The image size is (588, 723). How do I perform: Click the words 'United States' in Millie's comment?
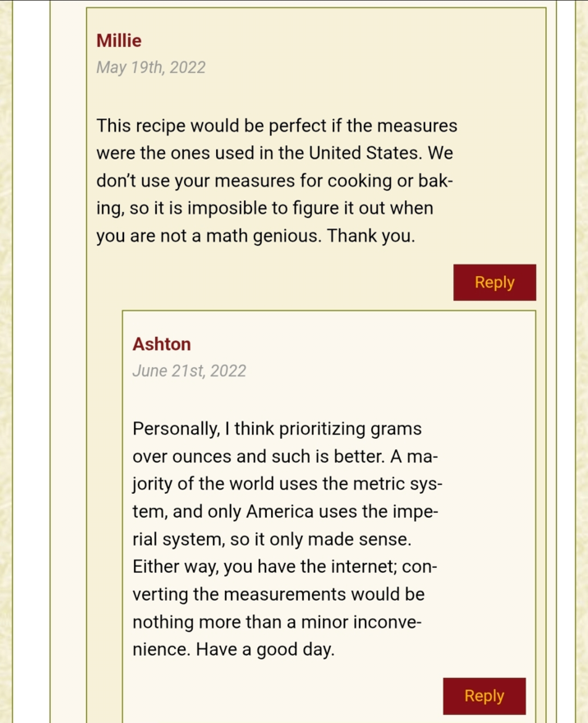pos(365,153)
